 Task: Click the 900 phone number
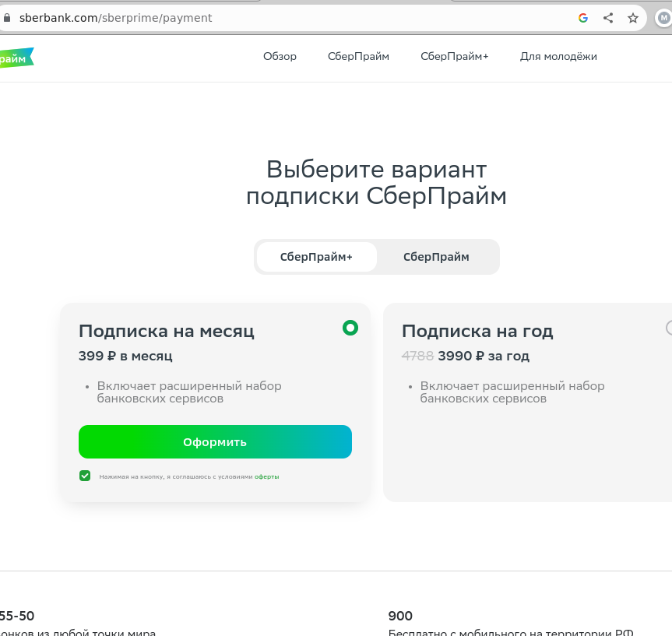pyautogui.click(x=400, y=616)
